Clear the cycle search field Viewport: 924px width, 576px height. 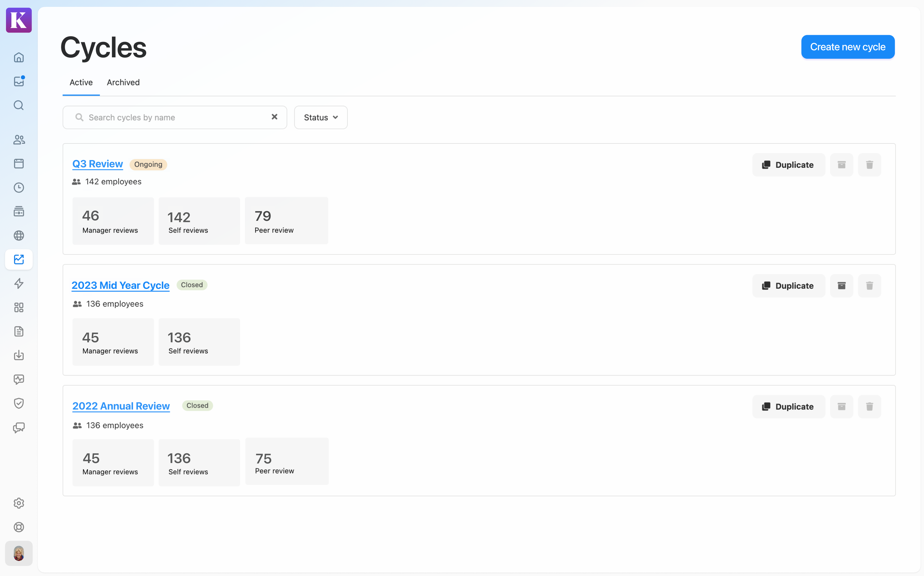274,117
